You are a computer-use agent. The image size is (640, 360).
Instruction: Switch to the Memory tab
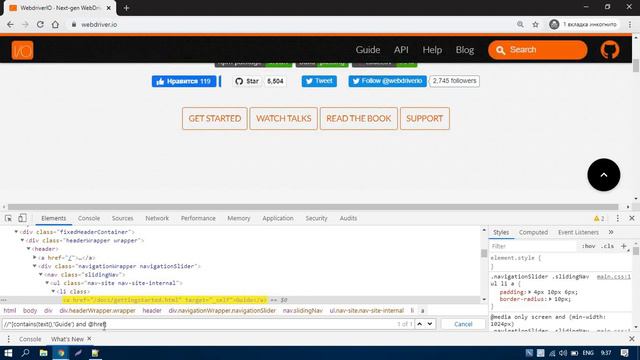click(x=238, y=218)
